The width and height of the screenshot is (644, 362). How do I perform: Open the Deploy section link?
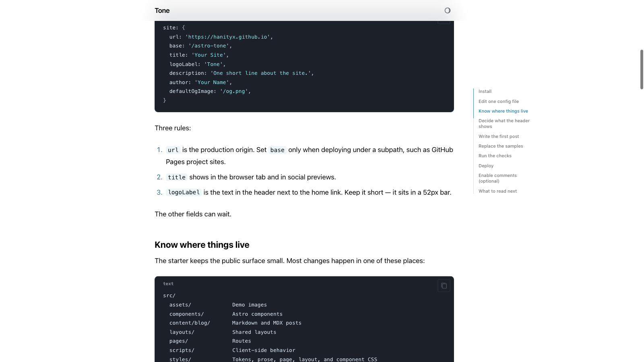pyautogui.click(x=486, y=166)
